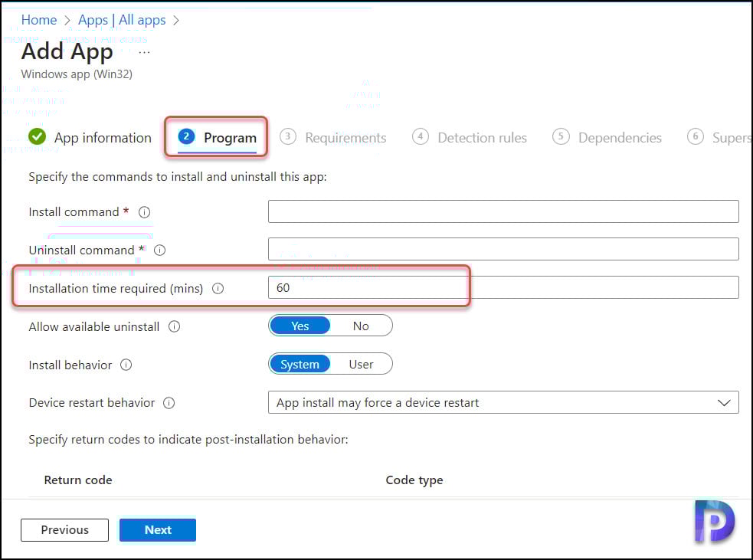Click the green App information checkmark icon
Image resolution: width=753 pixels, height=560 pixels.
click(37, 137)
